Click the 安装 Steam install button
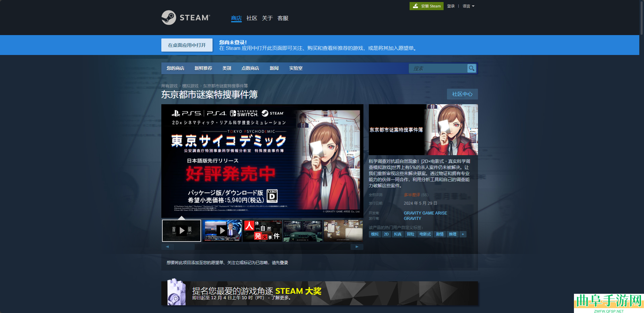The width and height of the screenshot is (644, 313). tap(426, 6)
